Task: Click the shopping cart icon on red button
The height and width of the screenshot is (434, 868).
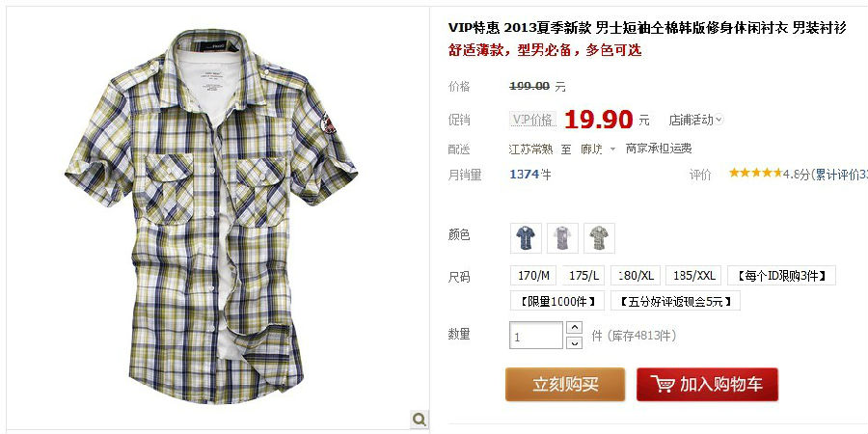Action: [663, 384]
